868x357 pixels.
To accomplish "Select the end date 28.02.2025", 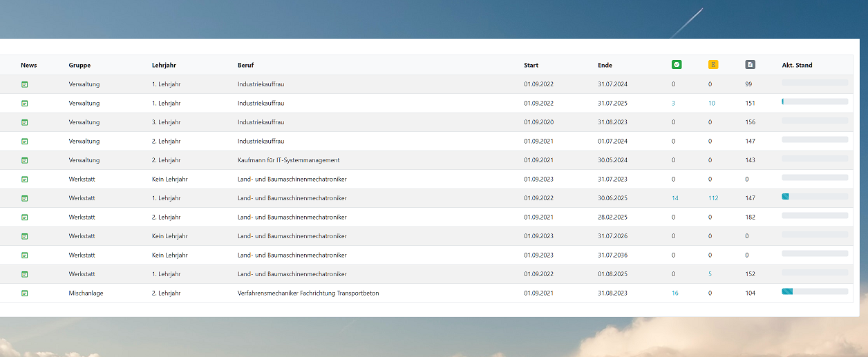I will [x=612, y=217].
